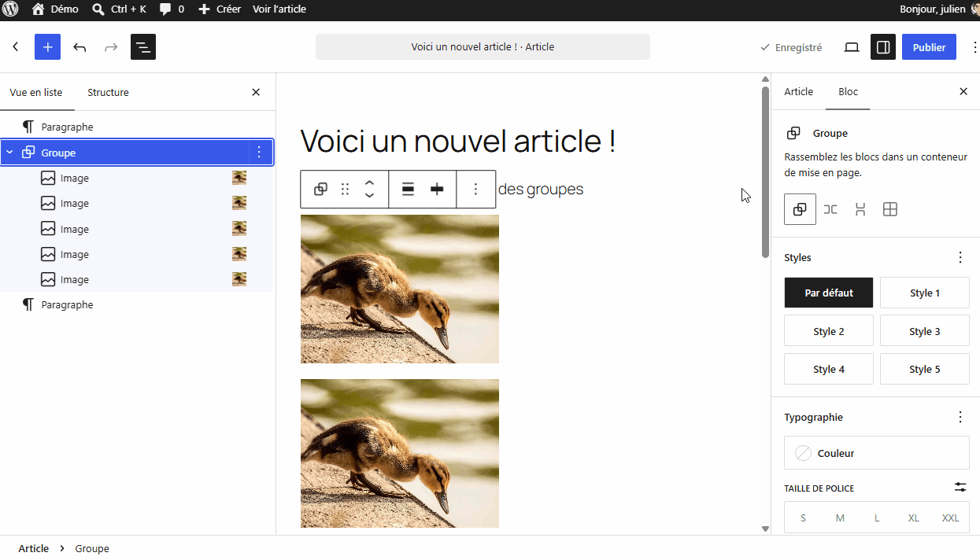This screenshot has width=980, height=560.
Task: Select the Par défaut style
Action: tap(829, 293)
